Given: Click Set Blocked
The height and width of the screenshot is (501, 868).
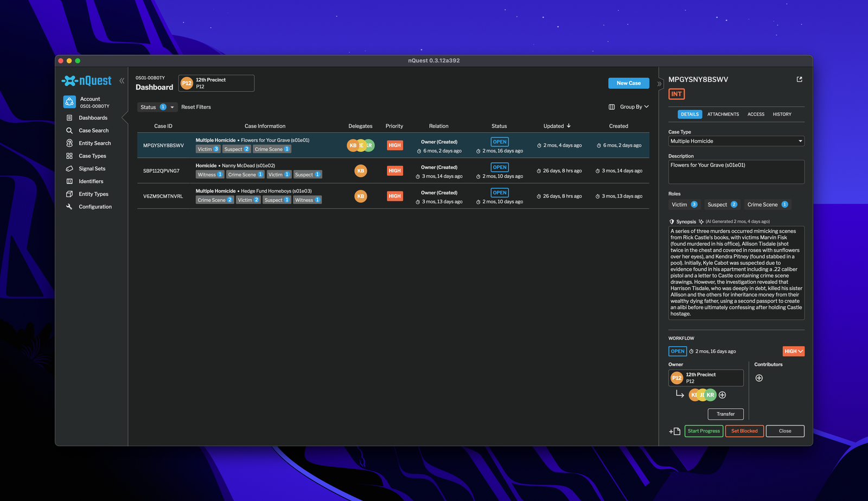Looking at the screenshot, I should tap(744, 431).
